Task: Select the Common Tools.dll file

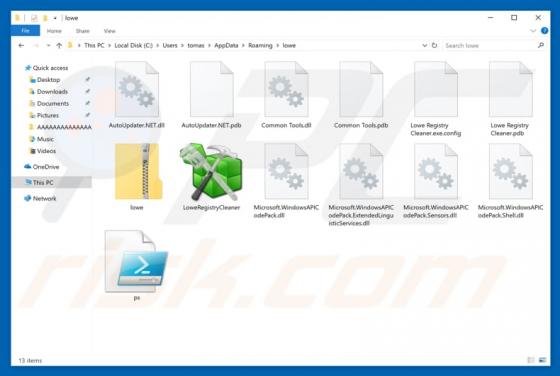Action: click(x=286, y=95)
